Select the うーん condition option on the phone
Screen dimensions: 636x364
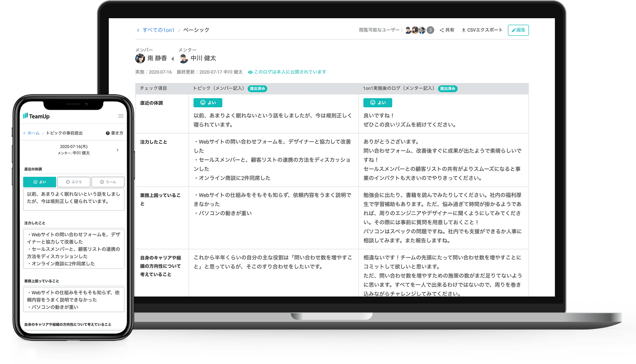(x=108, y=182)
